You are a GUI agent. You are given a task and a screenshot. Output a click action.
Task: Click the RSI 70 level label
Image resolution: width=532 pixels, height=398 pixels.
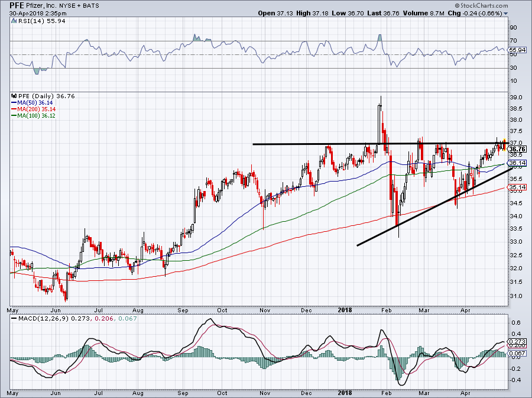pyautogui.click(x=513, y=41)
